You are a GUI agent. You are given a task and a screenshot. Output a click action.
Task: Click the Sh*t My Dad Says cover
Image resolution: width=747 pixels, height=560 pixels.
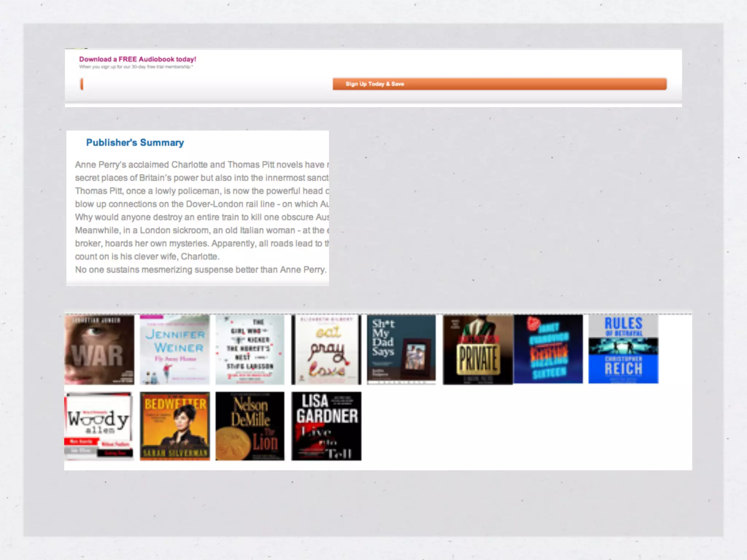pos(401,350)
